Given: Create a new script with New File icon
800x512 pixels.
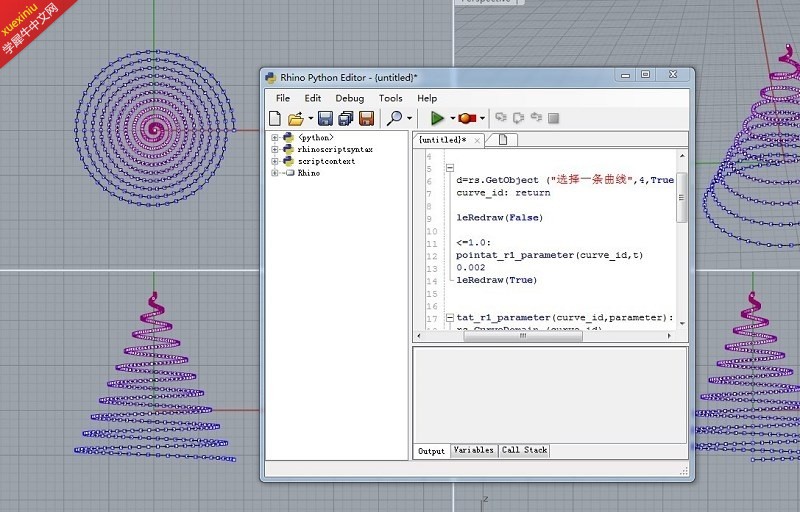Looking at the screenshot, I should (x=275, y=118).
